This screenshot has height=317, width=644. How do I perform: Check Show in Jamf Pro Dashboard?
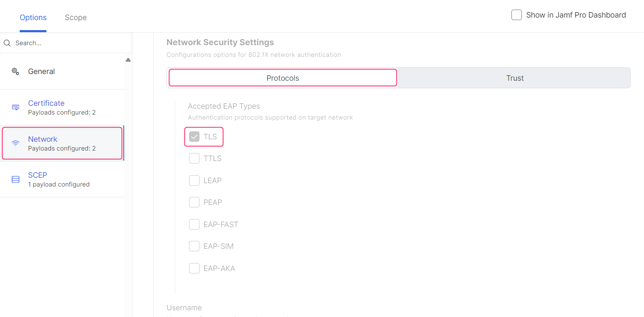(x=517, y=15)
